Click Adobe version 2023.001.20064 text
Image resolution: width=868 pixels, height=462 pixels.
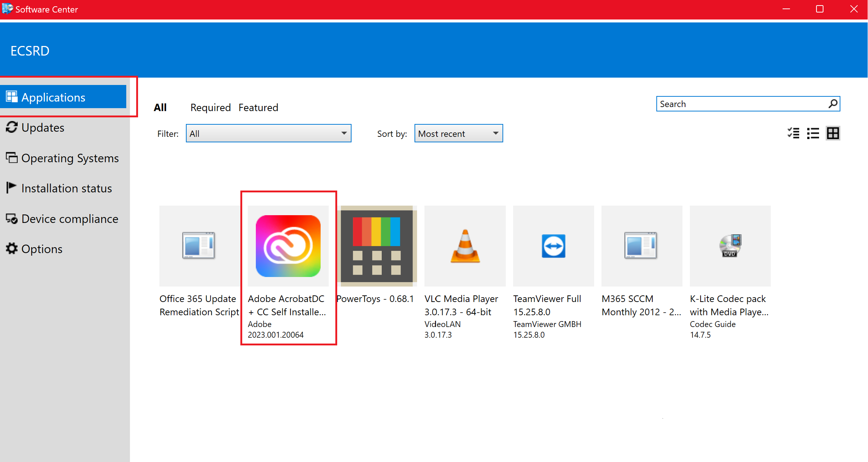coord(276,335)
